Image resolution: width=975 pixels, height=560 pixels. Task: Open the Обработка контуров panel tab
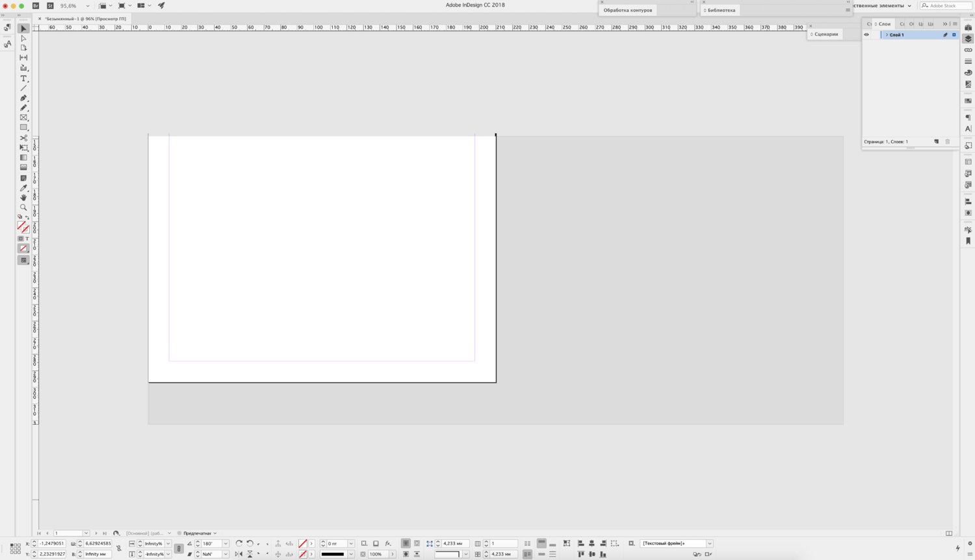pyautogui.click(x=627, y=10)
